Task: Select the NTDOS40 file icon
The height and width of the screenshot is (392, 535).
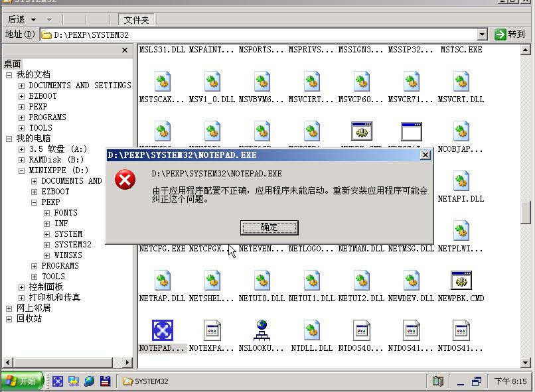Action: click(362, 330)
